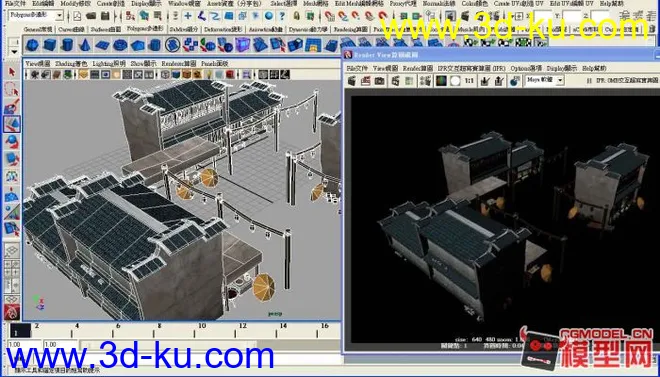Create a polygon cube from the shelf
This screenshot has width=660, height=377.
point(50,45)
